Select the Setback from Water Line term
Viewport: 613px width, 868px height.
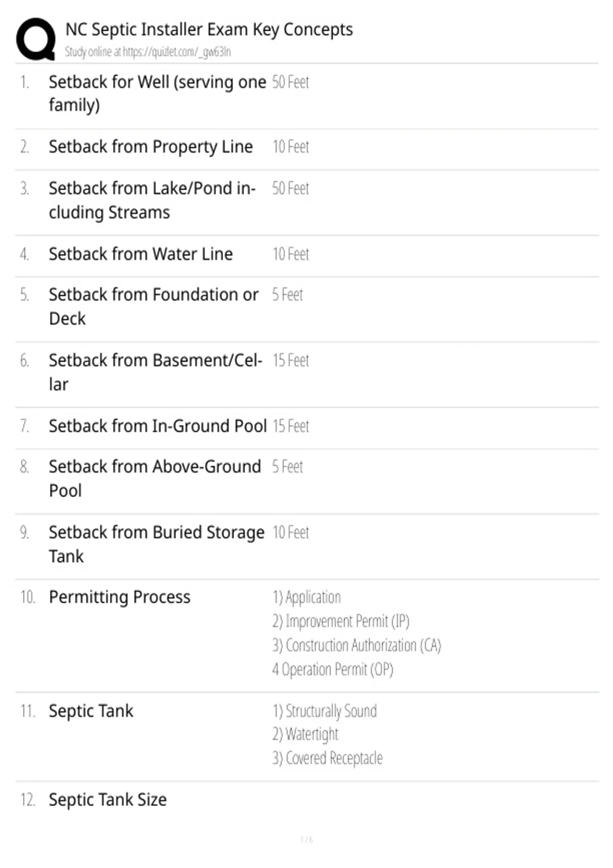pos(140,254)
